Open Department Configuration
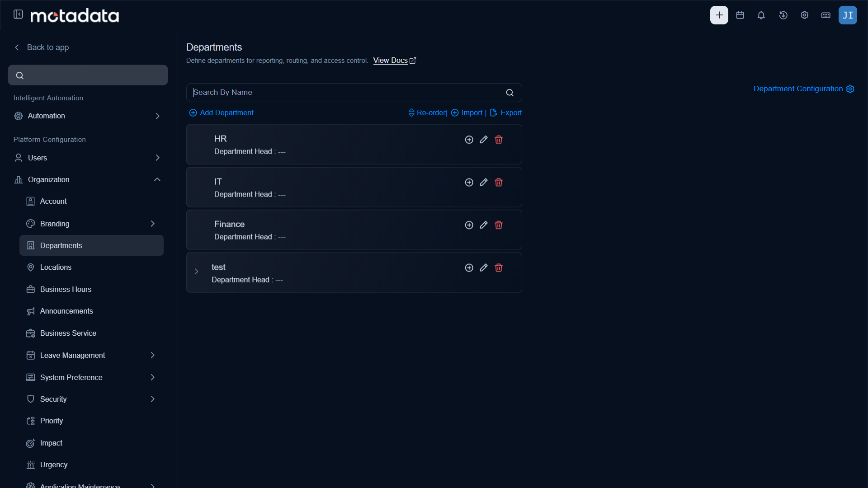Viewport: 868px width, 488px height. click(x=804, y=89)
